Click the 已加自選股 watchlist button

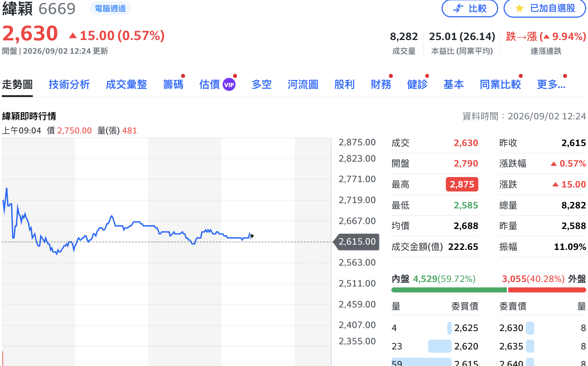(545, 8)
